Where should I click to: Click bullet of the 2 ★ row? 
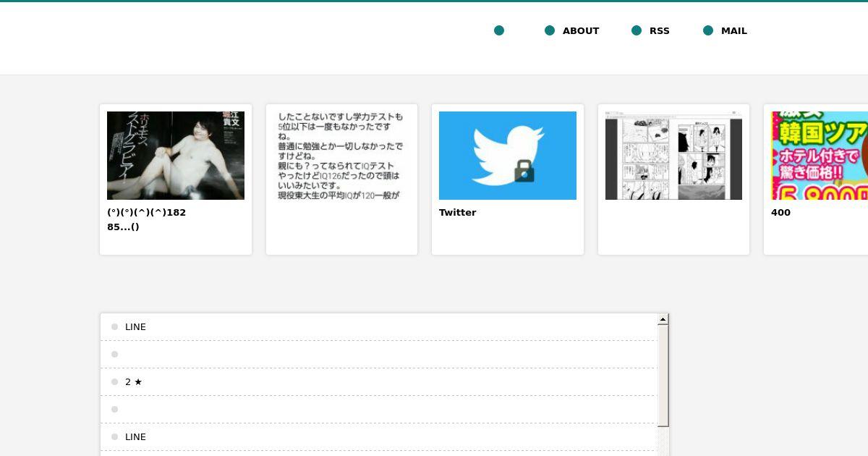click(114, 382)
